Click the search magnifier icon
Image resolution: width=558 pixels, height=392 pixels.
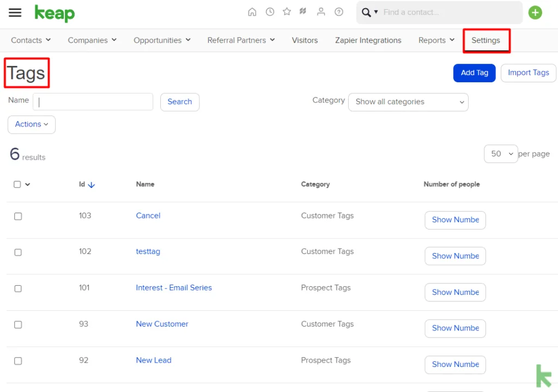(x=366, y=13)
